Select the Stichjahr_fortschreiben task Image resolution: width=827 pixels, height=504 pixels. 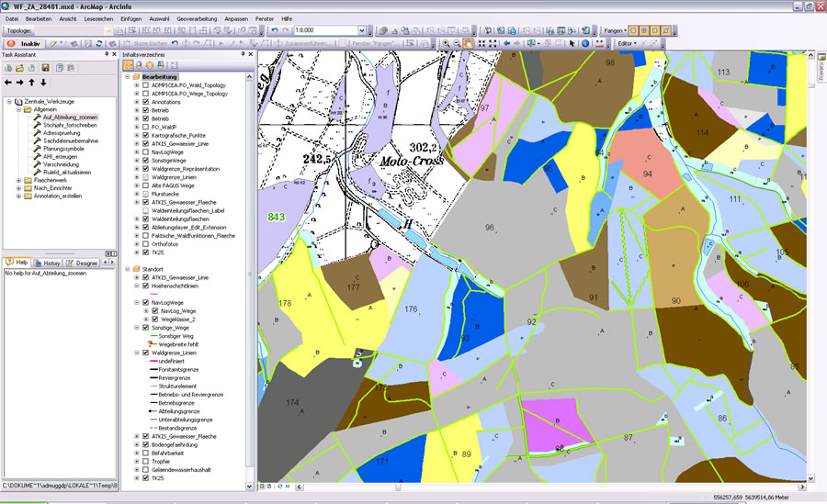pyautogui.click(x=70, y=126)
